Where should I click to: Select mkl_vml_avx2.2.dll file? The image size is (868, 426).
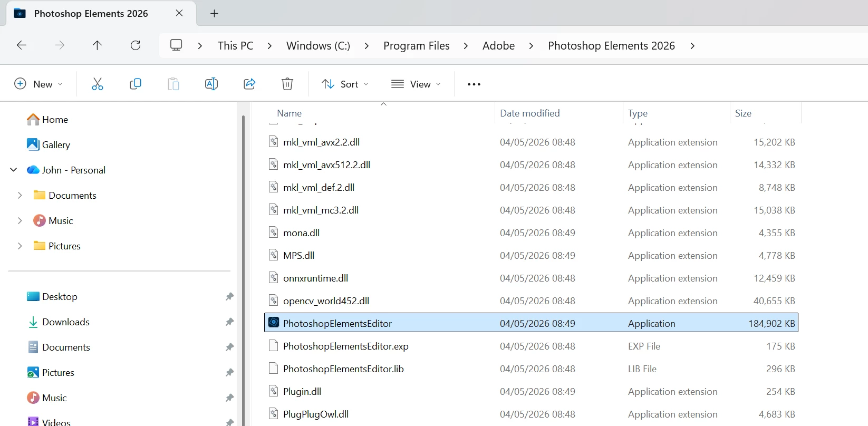click(531, 142)
